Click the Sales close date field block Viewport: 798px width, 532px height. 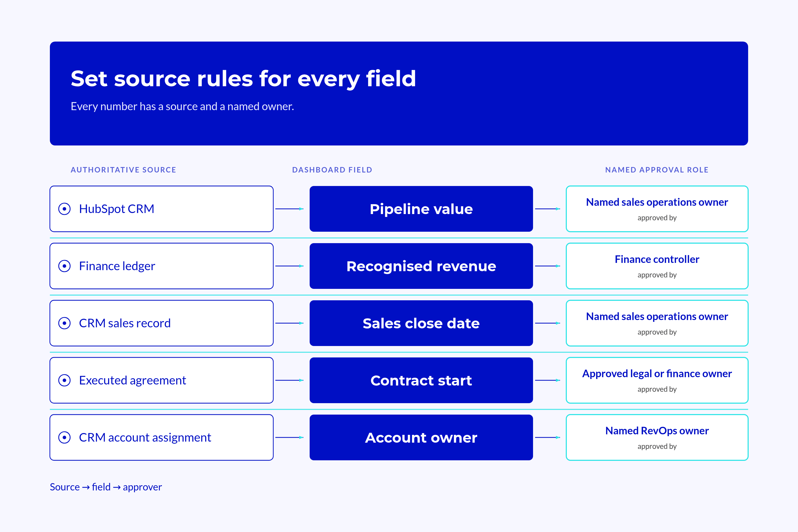click(x=421, y=323)
